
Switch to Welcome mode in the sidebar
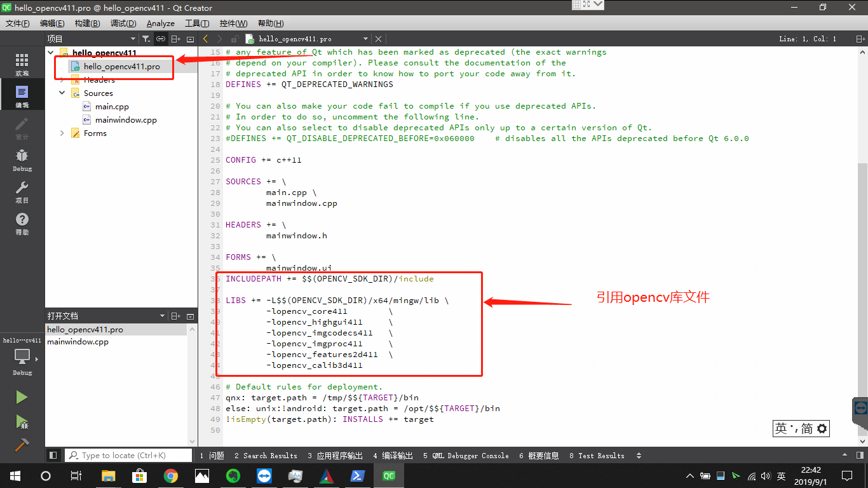coord(22,62)
